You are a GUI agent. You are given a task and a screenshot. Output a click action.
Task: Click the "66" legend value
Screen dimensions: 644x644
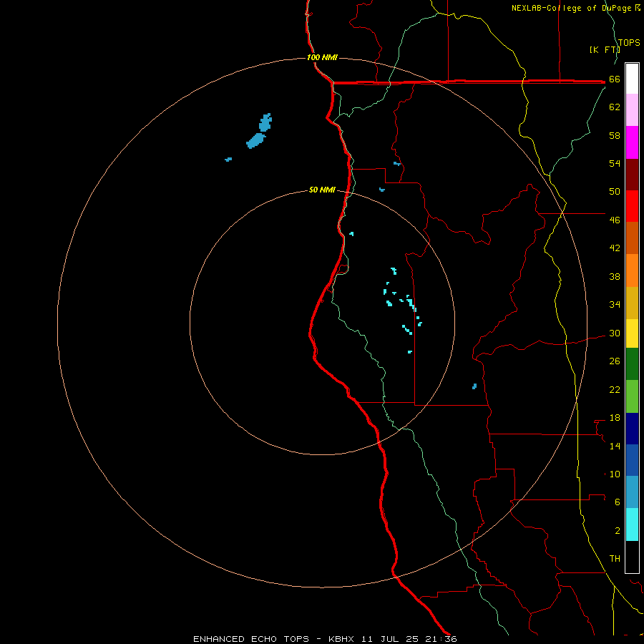pos(615,79)
